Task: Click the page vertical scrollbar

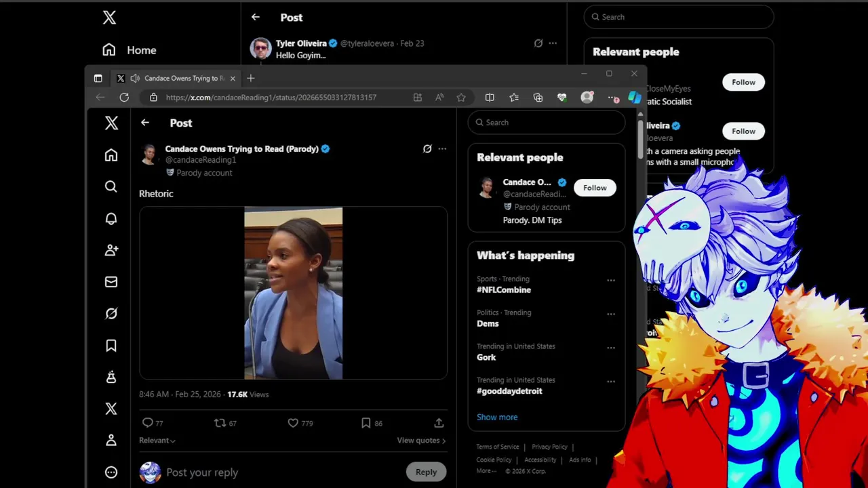Action: pyautogui.click(x=640, y=141)
